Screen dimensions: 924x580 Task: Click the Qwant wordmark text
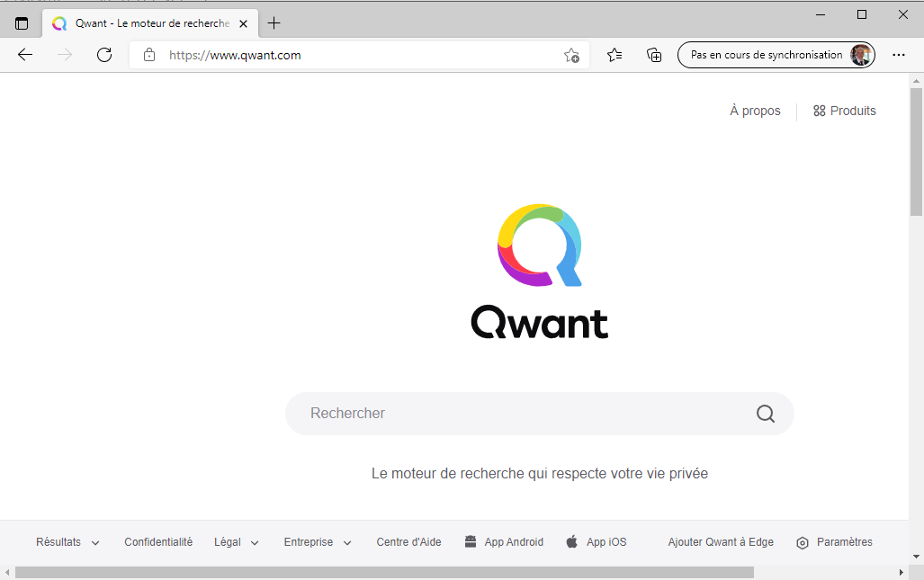[x=540, y=322]
